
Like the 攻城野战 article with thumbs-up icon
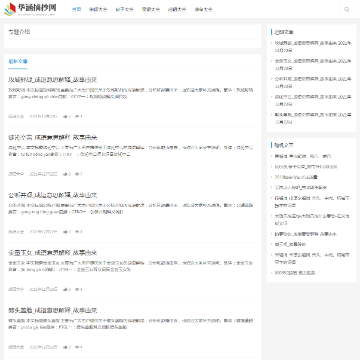65,116
